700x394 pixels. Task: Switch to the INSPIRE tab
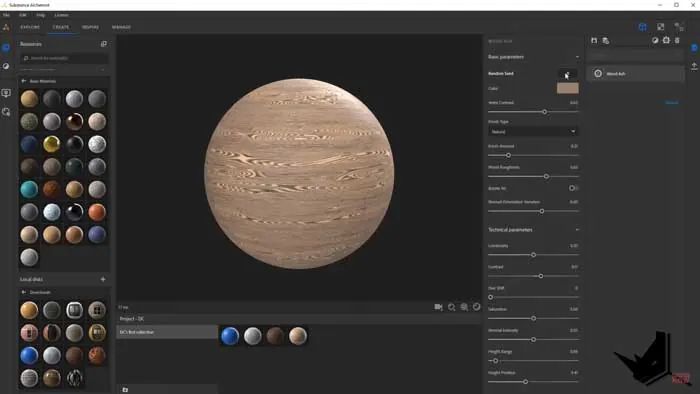click(x=90, y=27)
